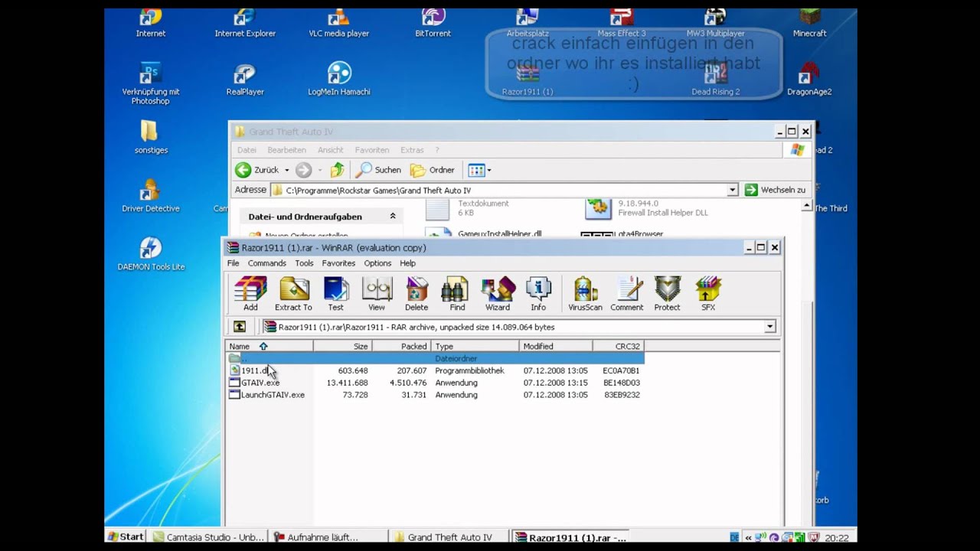
Task: Open the WinRAR Favorites menu
Action: (338, 263)
